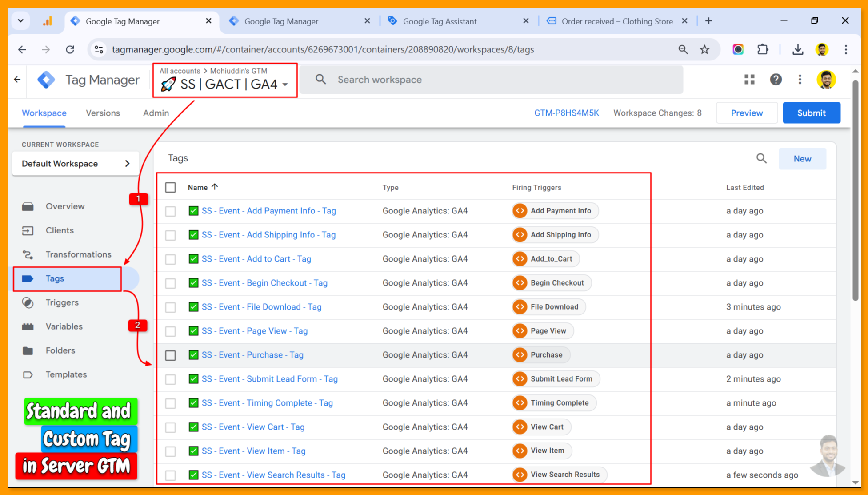This screenshot has height=495, width=868.
Task: Switch to the Versions tab
Action: (x=103, y=113)
